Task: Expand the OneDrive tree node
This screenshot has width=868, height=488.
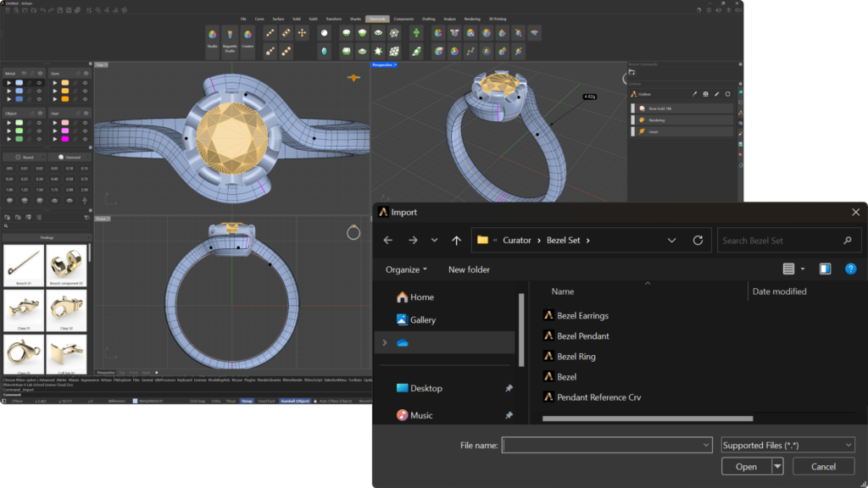Action: coord(385,342)
